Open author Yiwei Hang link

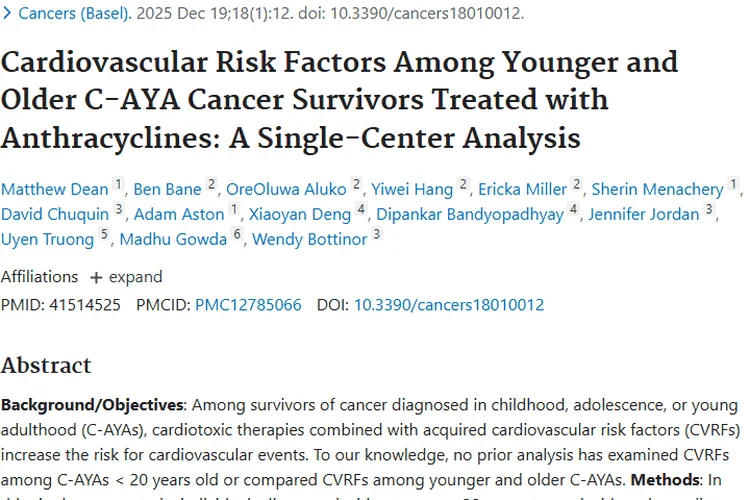click(x=413, y=189)
